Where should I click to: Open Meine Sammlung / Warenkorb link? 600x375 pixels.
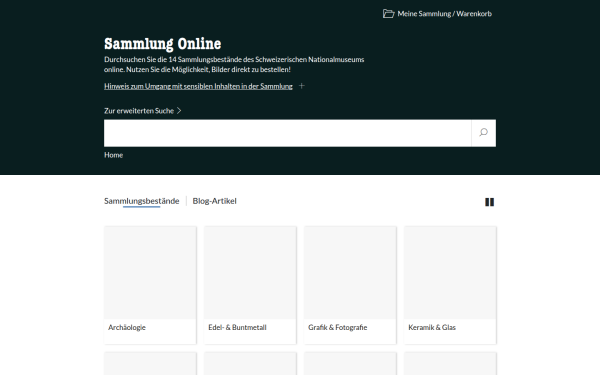pyautogui.click(x=444, y=14)
